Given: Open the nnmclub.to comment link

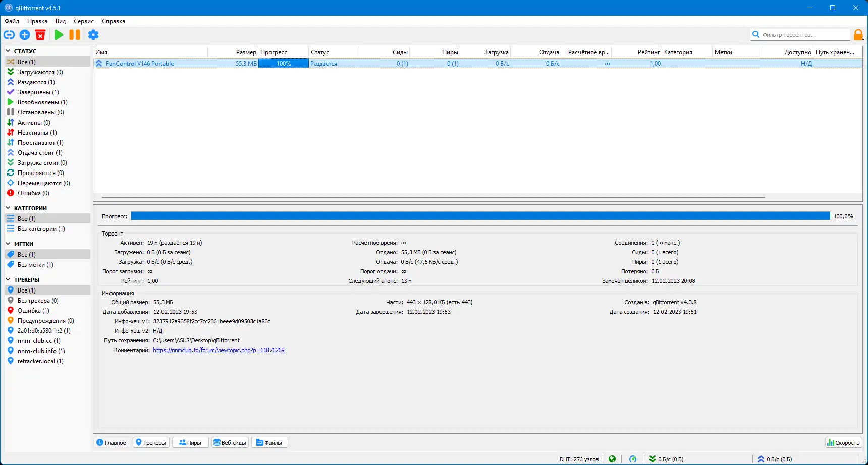Looking at the screenshot, I should click(219, 350).
